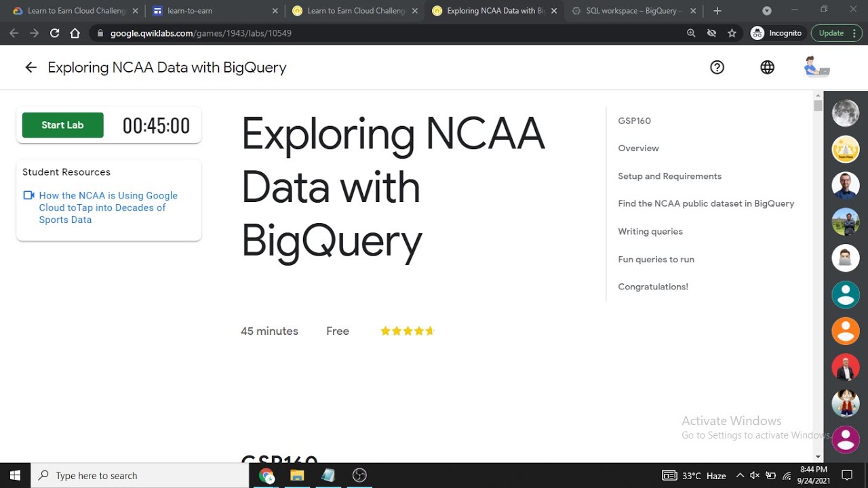Close the SQL workspace BigQuery tab
This screenshot has height=488, width=868.
[694, 11]
